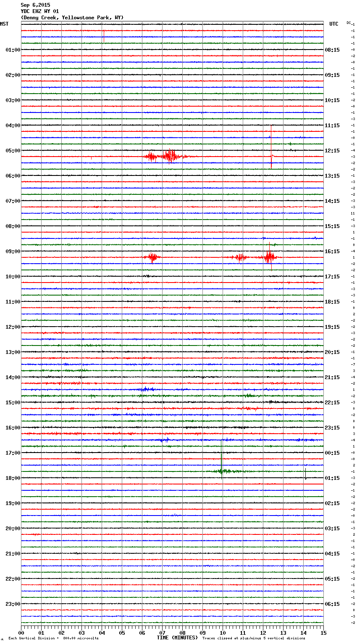Click the MST timezone label
Viewport: 357px width, 644px height.
point(4,24)
